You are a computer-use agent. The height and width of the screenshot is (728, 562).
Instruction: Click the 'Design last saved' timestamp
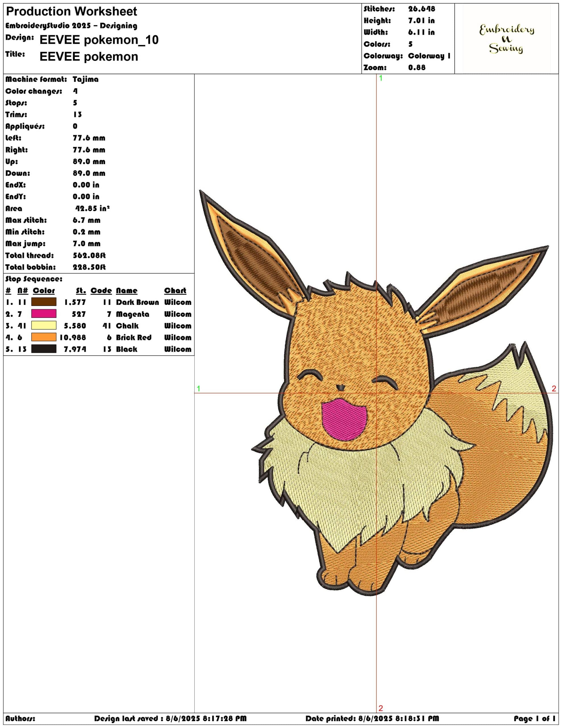(x=170, y=718)
